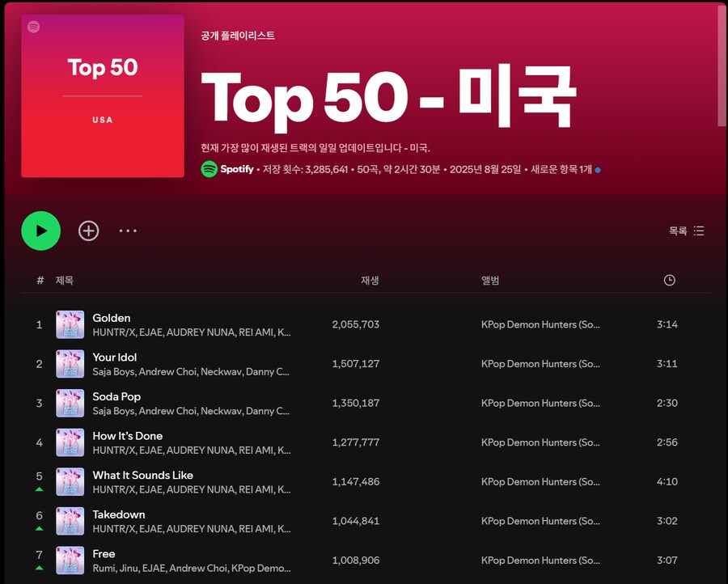Image resolution: width=728 pixels, height=584 pixels.
Task: Click the rank up arrow under number 5
Action: pyautogui.click(x=40, y=489)
